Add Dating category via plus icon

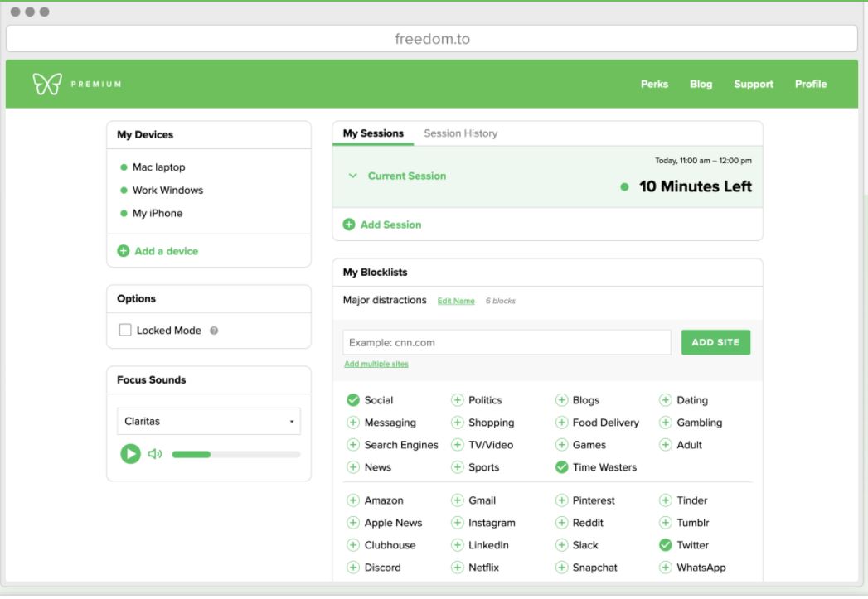tap(666, 400)
